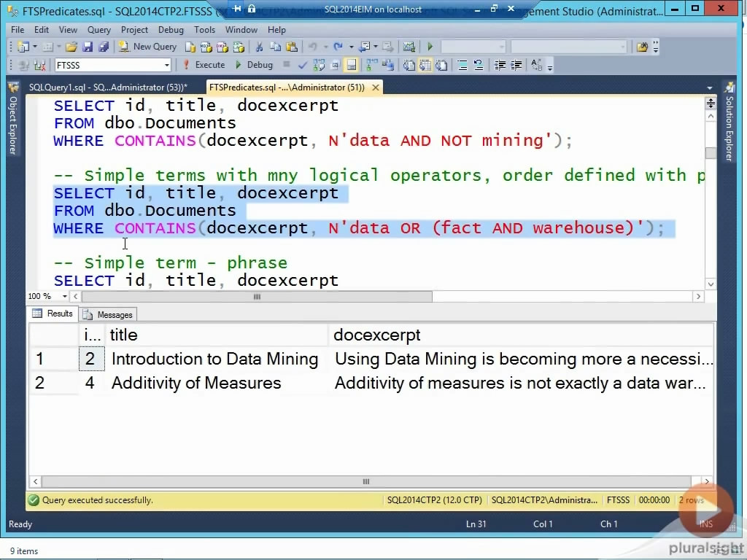Save the file with the floppy disk icon
This screenshot has width=747, height=560.
pos(88,47)
